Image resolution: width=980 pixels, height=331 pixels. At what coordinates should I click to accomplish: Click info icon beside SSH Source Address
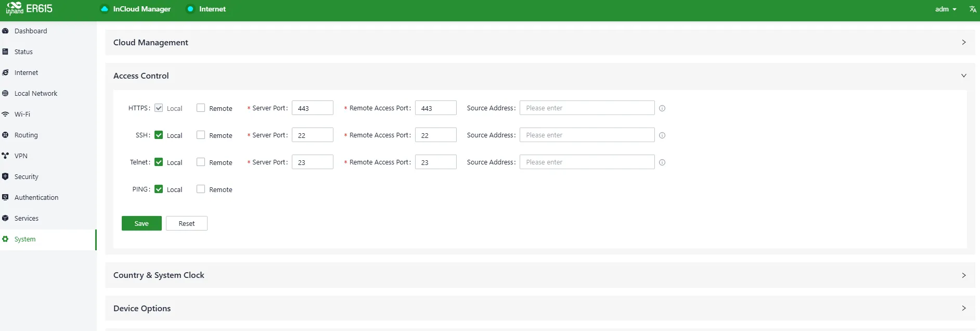662,135
